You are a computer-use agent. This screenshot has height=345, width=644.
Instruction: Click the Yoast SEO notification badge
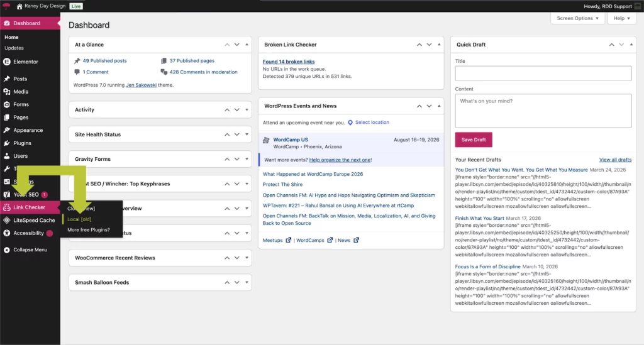(x=45, y=195)
